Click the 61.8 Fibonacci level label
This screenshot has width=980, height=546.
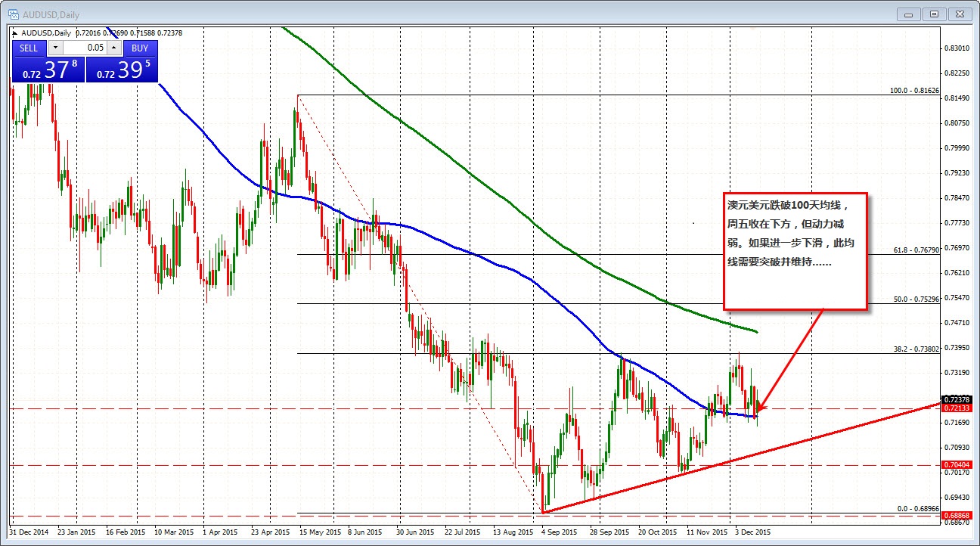pyautogui.click(x=916, y=249)
